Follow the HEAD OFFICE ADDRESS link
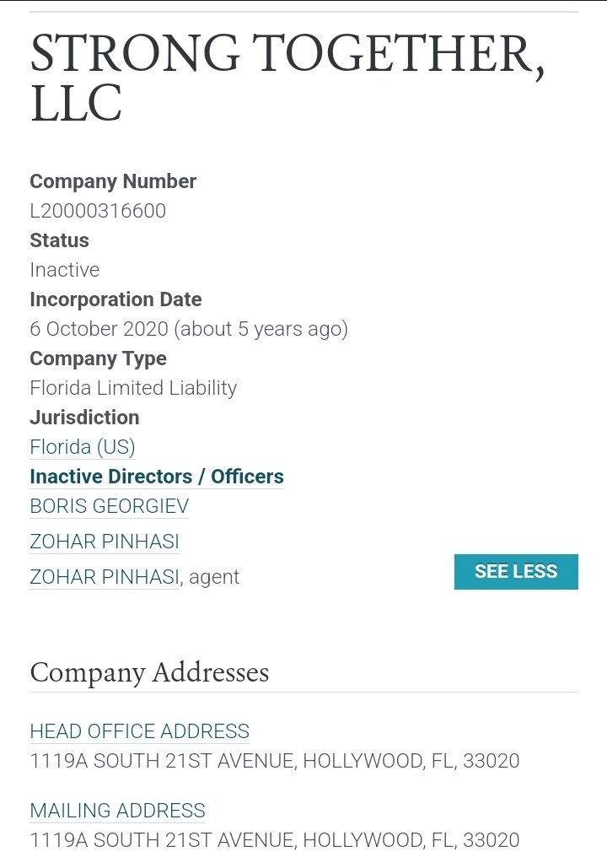Viewport: 607px width, 868px height. click(x=140, y=731)
